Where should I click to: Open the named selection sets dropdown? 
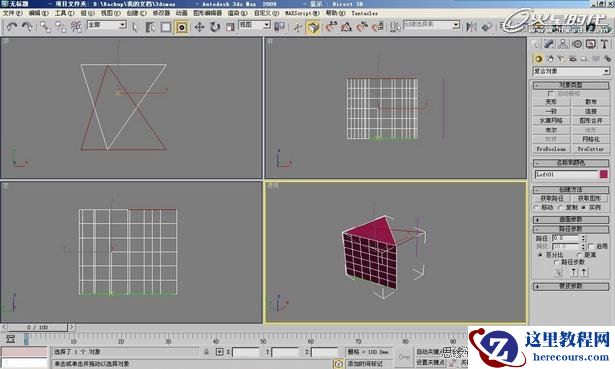tap(431, 25)
